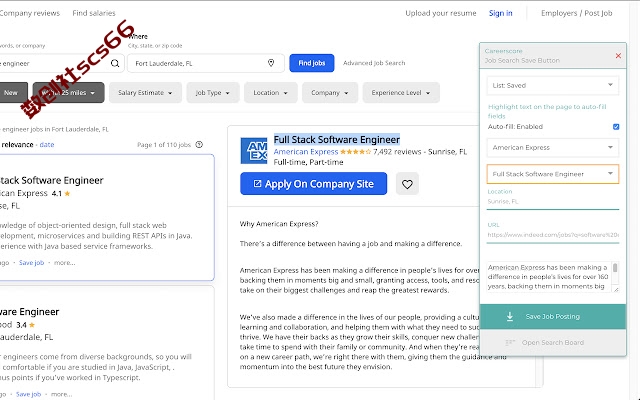Click Upload your resume

pyautogui.click(x=441, y=13)
